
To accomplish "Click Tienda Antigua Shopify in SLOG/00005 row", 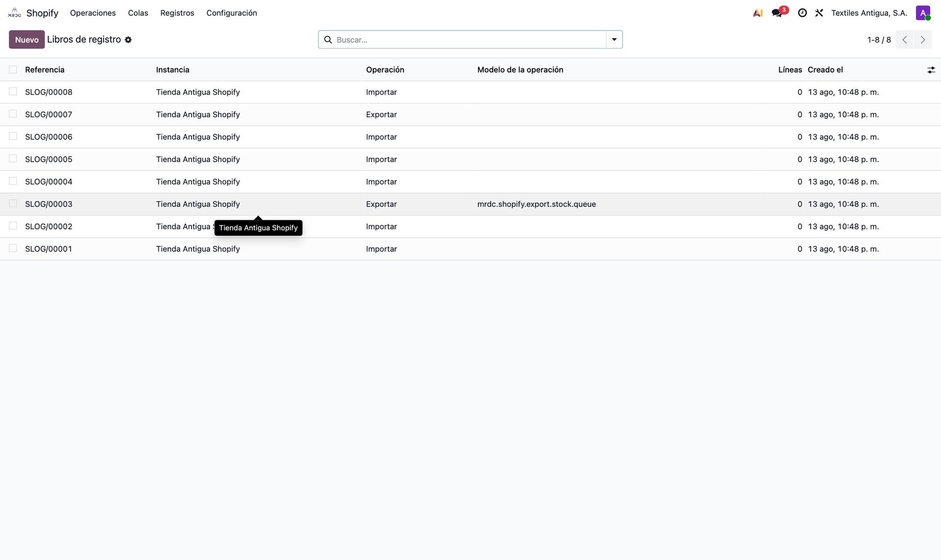I will click(x=198, y=159).
